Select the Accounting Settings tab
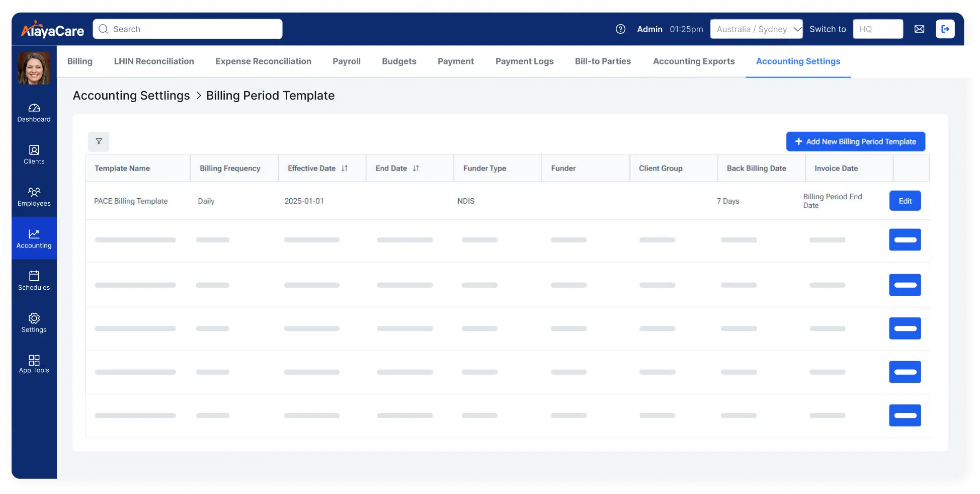 click(x=798, y=61)
